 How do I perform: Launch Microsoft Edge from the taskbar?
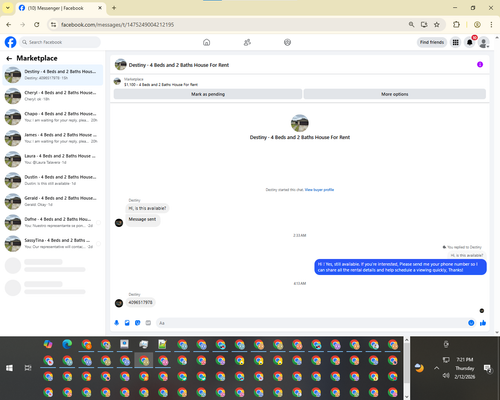tap(67, 344)
